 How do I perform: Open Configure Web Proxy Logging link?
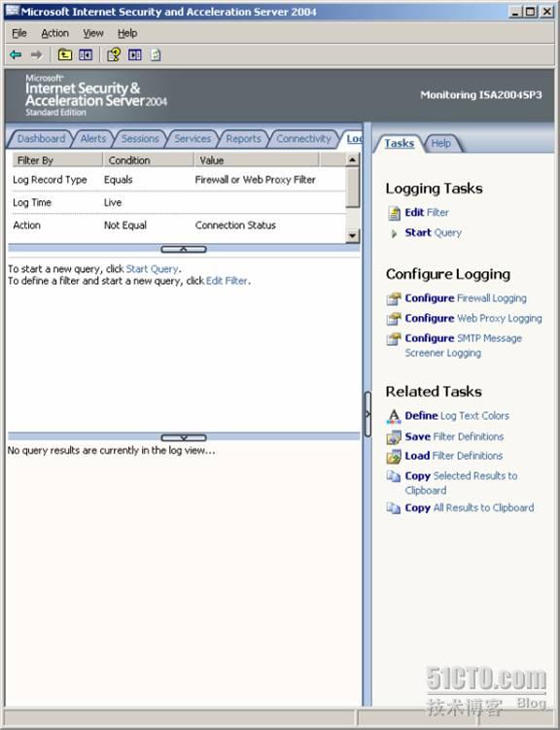[x=472, y=319]
